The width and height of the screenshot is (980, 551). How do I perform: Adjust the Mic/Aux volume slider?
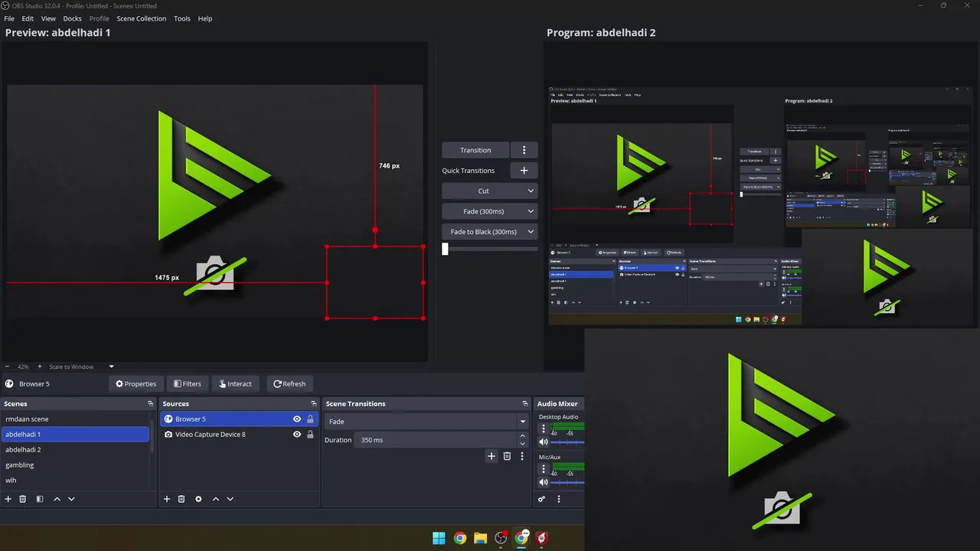click(568, 483)
